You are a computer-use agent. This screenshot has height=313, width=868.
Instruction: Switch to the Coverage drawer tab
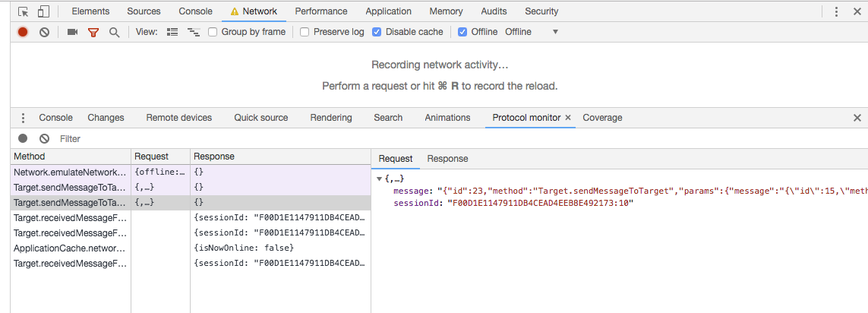tap(602, 118)
